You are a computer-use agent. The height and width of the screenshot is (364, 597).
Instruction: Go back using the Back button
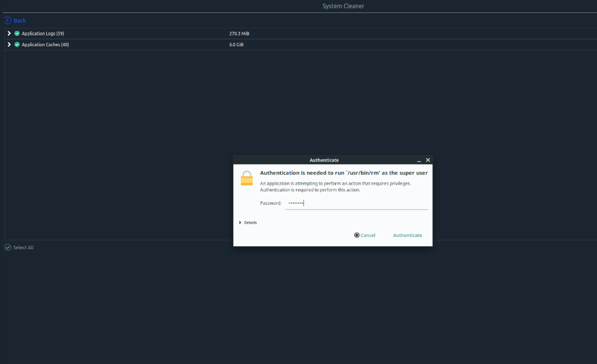15,20
